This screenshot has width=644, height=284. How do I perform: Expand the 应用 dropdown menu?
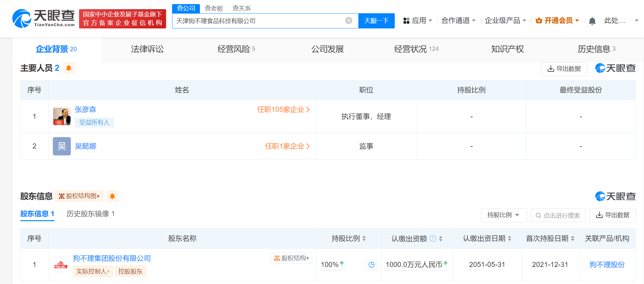(x=418, y=21)
